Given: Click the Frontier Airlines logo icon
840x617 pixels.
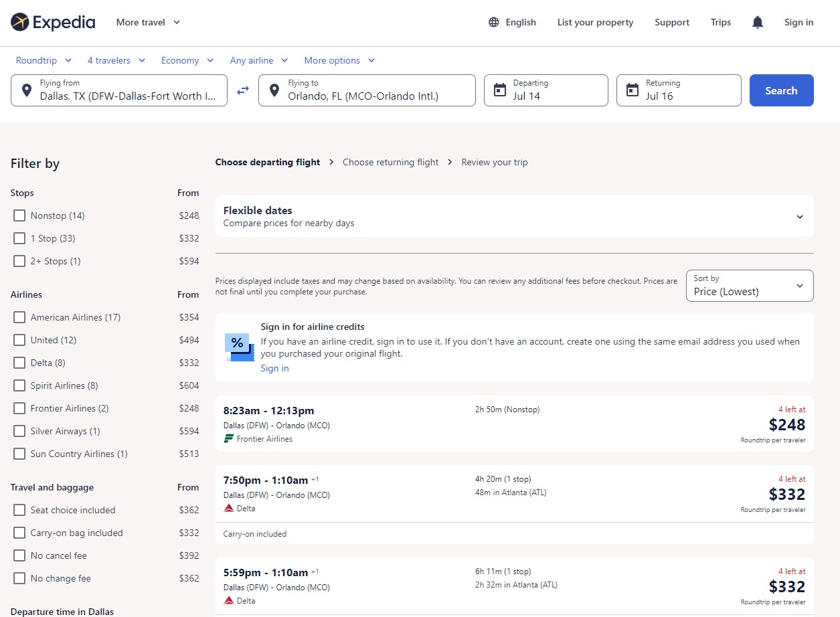Looking at the screenshot, I should [x=229, y=439].
